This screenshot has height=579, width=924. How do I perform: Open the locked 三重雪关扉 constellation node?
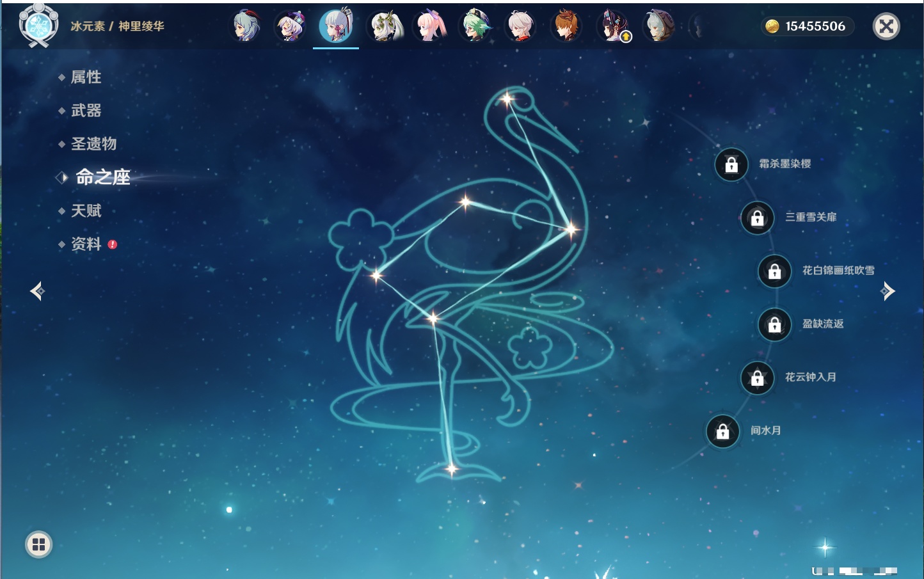pos(757,218)
